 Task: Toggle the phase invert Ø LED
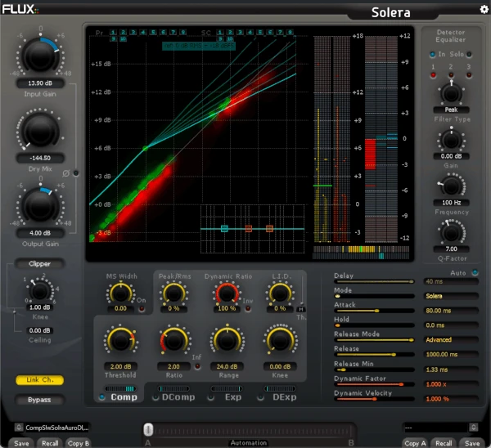pyautogui.click(x=76, y=173)
